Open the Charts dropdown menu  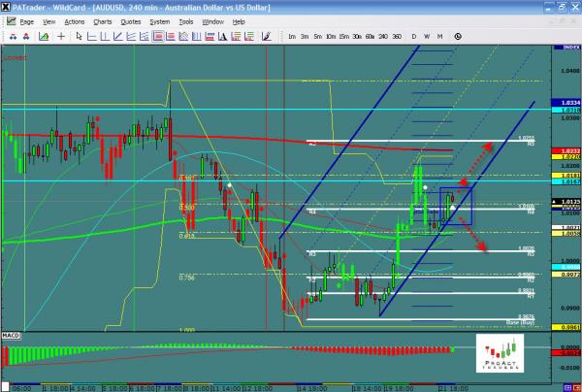pyautogui.click(x=101, y=20)
